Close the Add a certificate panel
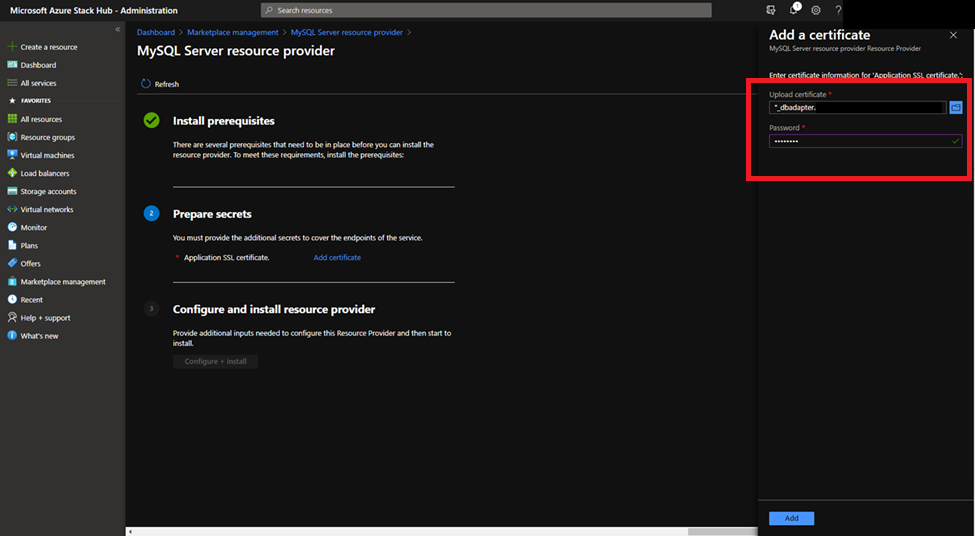The width and height of the screenshot is (975, 536). click(953, 35)
